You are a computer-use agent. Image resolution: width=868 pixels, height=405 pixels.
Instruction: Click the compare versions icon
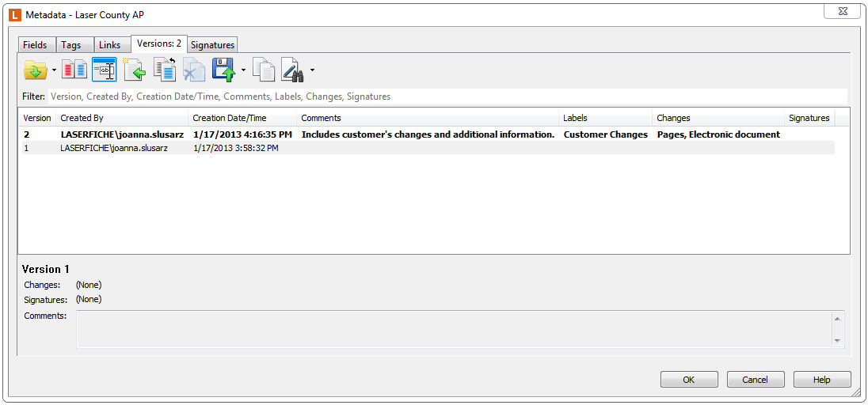pos(74,70)
